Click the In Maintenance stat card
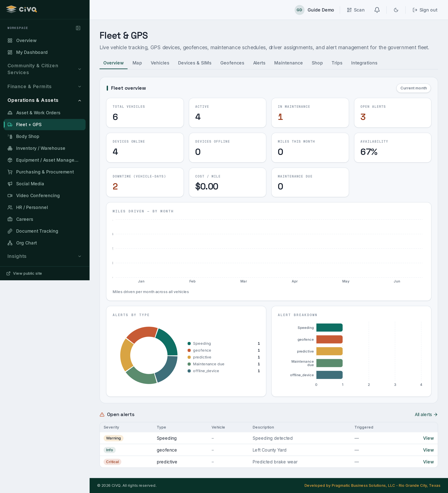The width and height of the screenshot is (448, 493). (310, 113)
